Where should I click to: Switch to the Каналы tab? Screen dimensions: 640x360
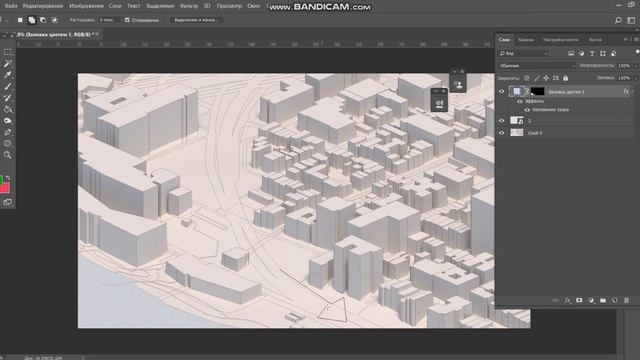tap(526, 40)
